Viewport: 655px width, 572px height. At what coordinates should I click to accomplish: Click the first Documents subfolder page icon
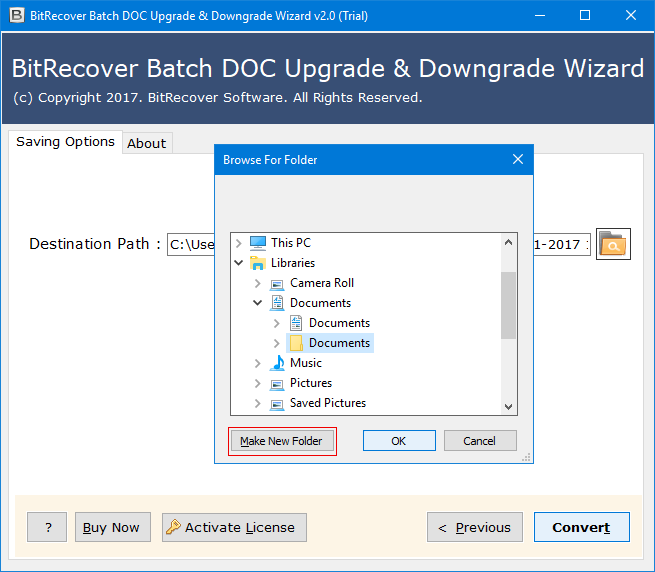click(296, 323)
